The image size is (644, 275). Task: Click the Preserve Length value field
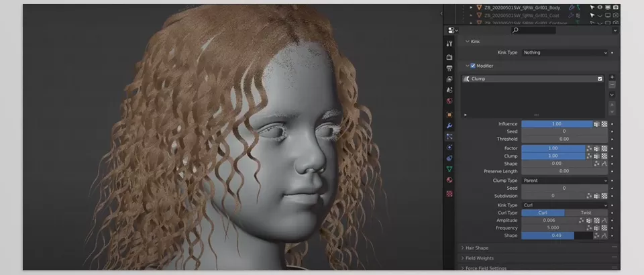564,171
